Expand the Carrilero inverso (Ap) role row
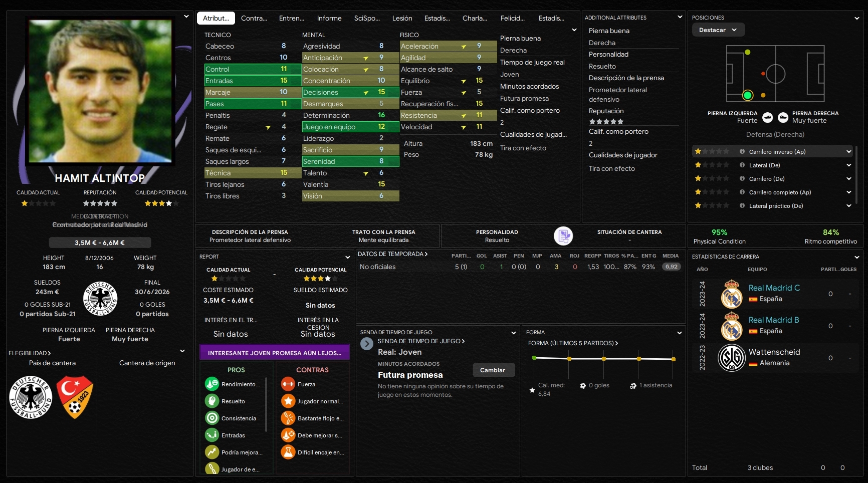The width and height of the screenshot is (868, 483). [848, 152]
